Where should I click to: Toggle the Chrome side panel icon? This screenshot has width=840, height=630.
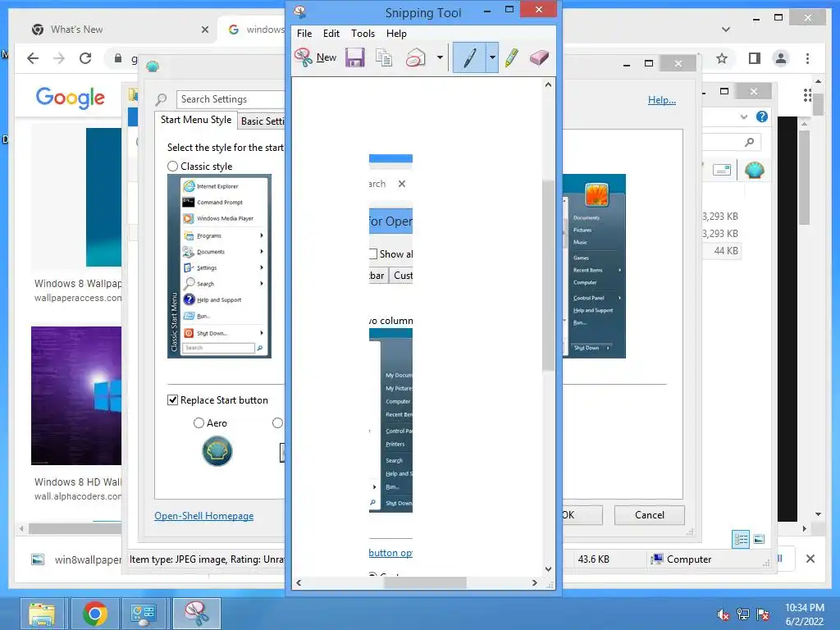point(755,58)
